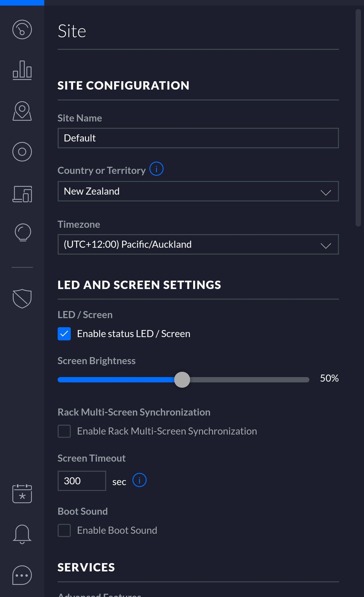Viewport: 364px width, 597px height.
Task: Open the alerts bell icon
Action: (22, 534)
